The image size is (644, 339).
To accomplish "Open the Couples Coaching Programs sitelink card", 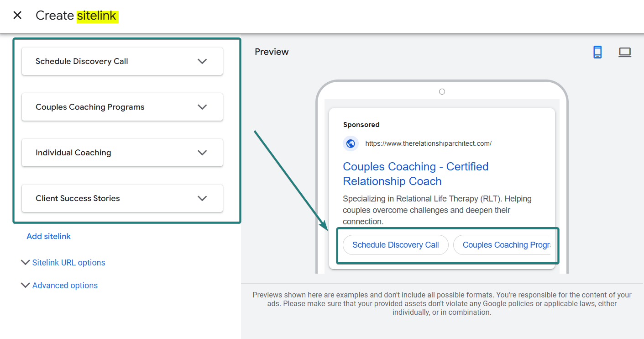I will (90, 107).
